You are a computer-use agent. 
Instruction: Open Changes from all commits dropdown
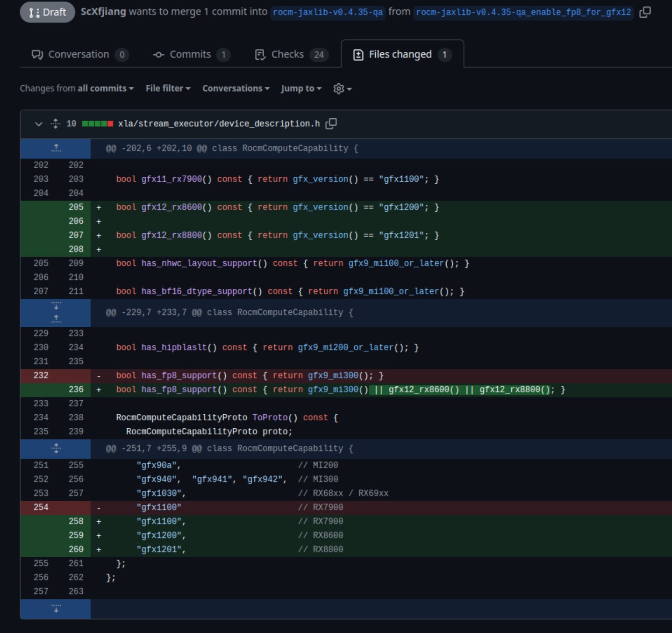pyautogui.click(x=77, y=88)
